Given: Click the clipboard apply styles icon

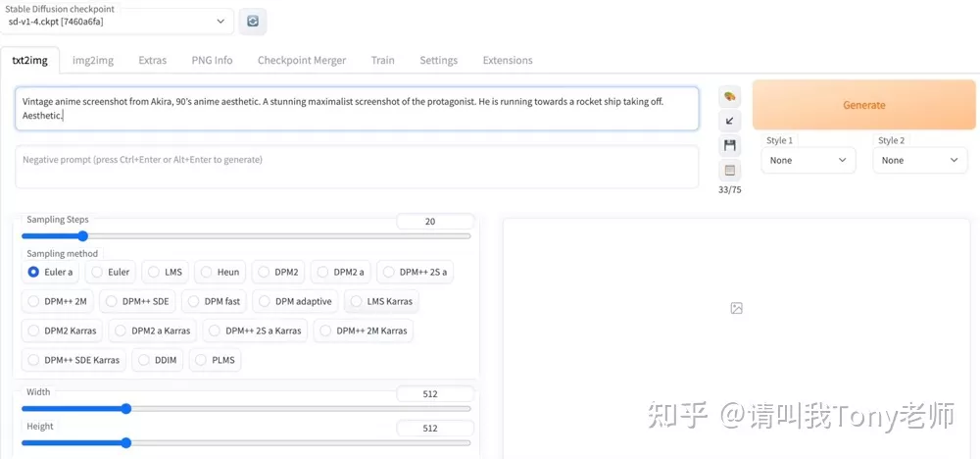Looking at the screenshot, I should pyautogui.click(x=729, y=170).
